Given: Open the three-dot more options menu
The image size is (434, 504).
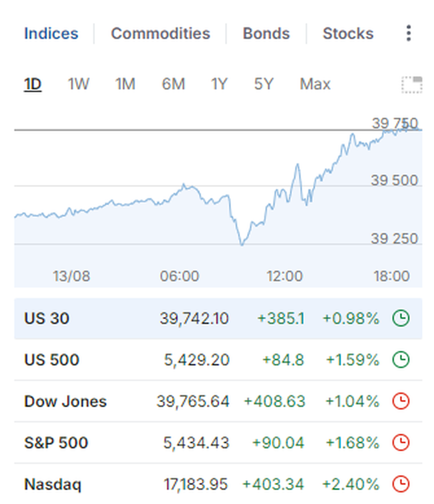Looking at the screenshot, I should (408, 33).
